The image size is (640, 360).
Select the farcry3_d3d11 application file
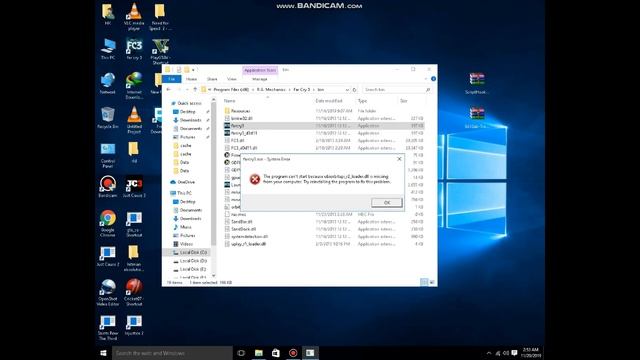(244, 133)
